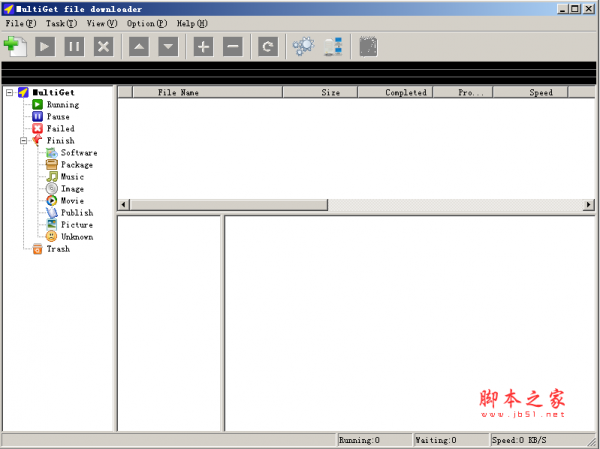The width and height of the screenshot is (600, 449).
Task: Move the task up with the up-arrow button
Action: pyautogui.click(x=139, y=47)
